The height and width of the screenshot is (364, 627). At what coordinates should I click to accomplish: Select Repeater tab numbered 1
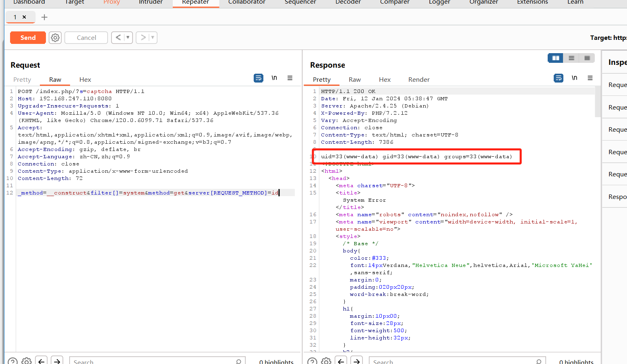tap(15, 17)
